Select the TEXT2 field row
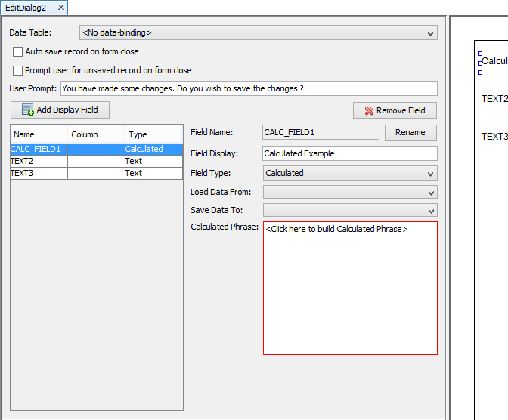 [x=38, y=161]
